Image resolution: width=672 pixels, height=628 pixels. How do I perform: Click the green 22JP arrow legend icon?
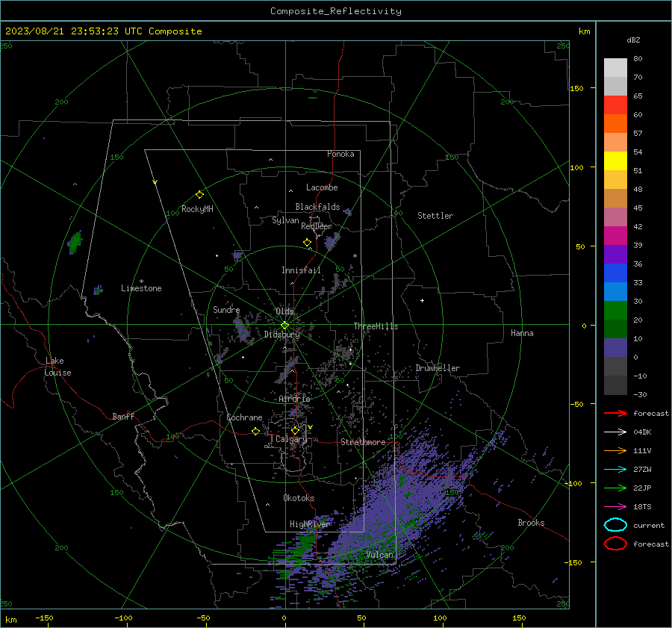coord(615,488)
